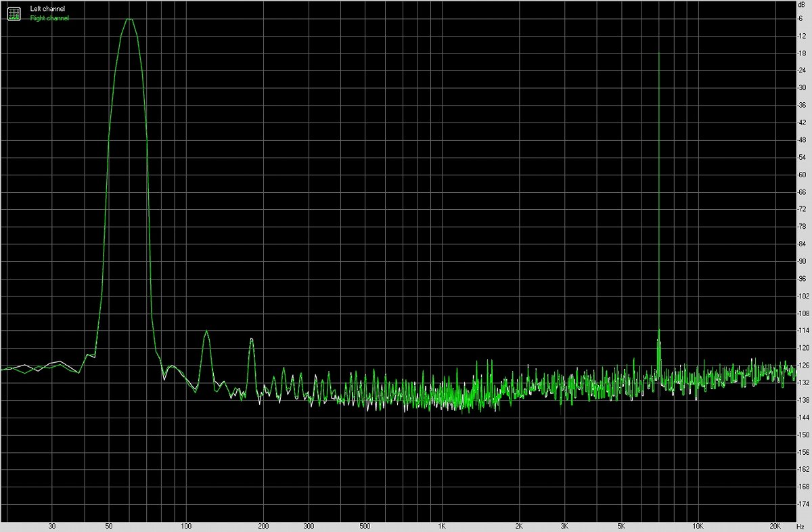This screenshot has width=812, height=532.
Task: Click the "10K" frequency axis label
Action: tap(698, 526)
